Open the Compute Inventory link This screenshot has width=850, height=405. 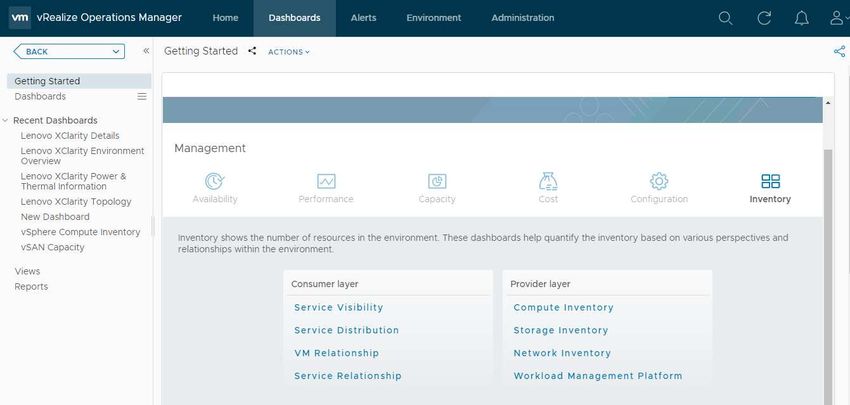563,307
